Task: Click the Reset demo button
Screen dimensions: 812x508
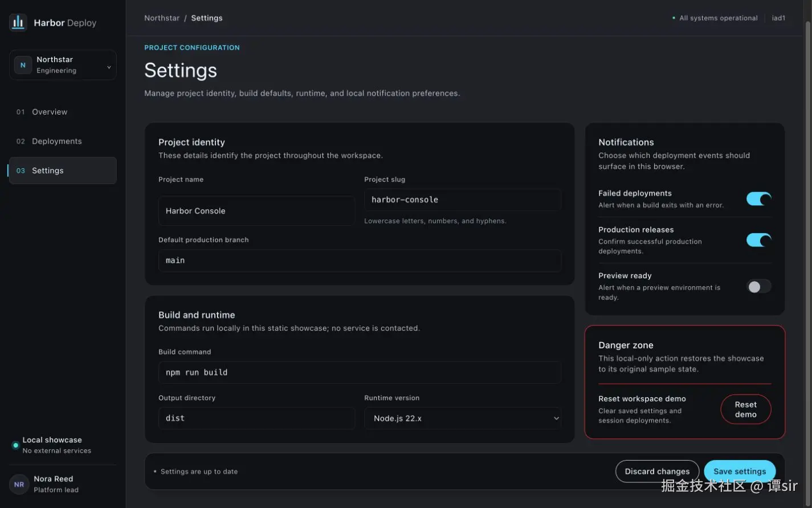Action: [745, 409]
